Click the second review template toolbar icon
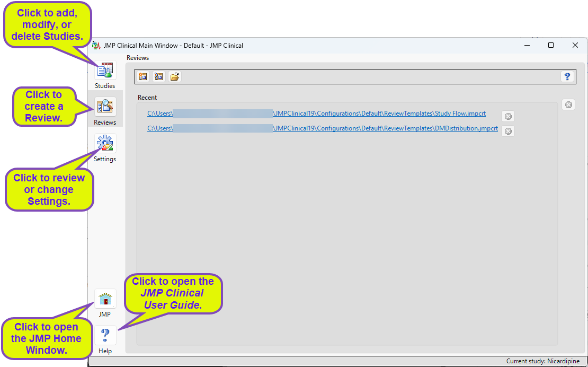This screenshot has width=588, height=367. pyautogui.click(x=159, y=76)
